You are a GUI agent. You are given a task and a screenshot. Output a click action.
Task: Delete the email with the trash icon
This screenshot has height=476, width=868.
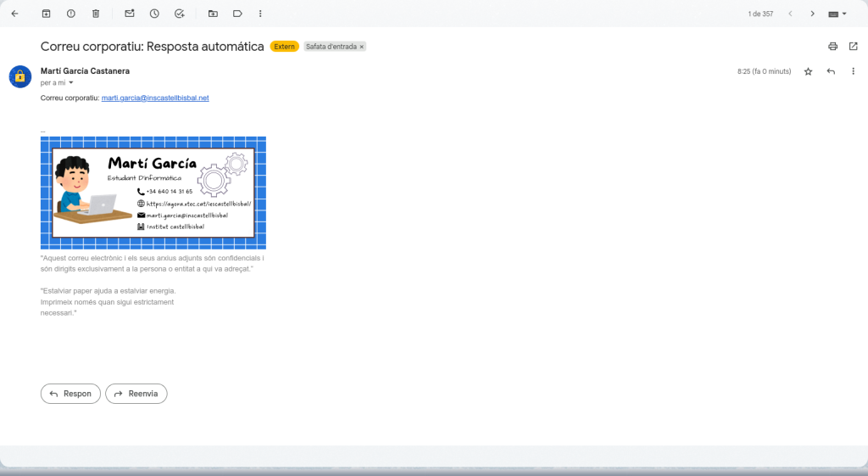[x=95, y=14]
